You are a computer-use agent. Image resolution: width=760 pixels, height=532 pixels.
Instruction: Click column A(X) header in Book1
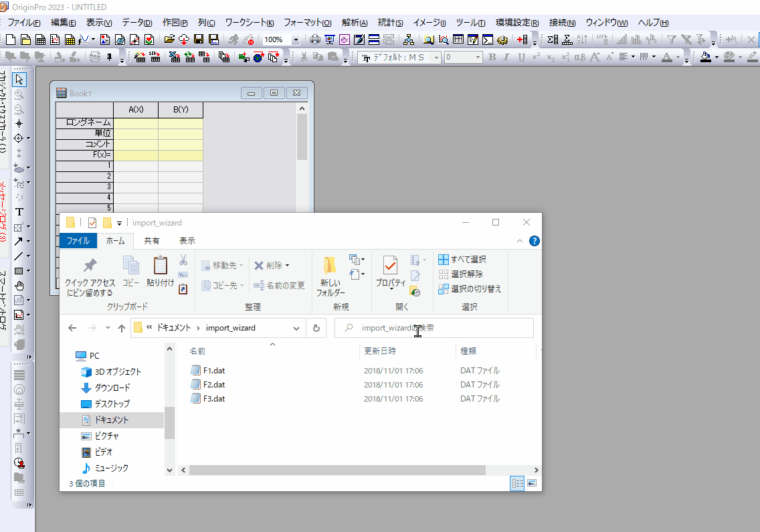(136, 110)
